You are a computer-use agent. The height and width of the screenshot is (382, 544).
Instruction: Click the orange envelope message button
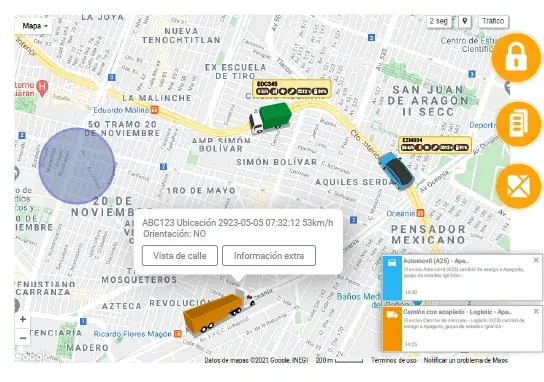point(518,186)
